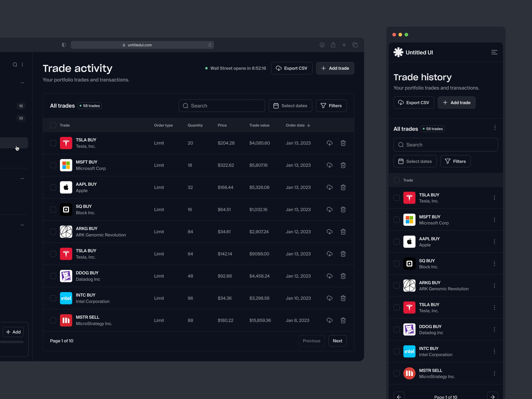Go to Next page of trades
Image resolution: width=532 pixels, height=399 pixels.
pos(337,341)
